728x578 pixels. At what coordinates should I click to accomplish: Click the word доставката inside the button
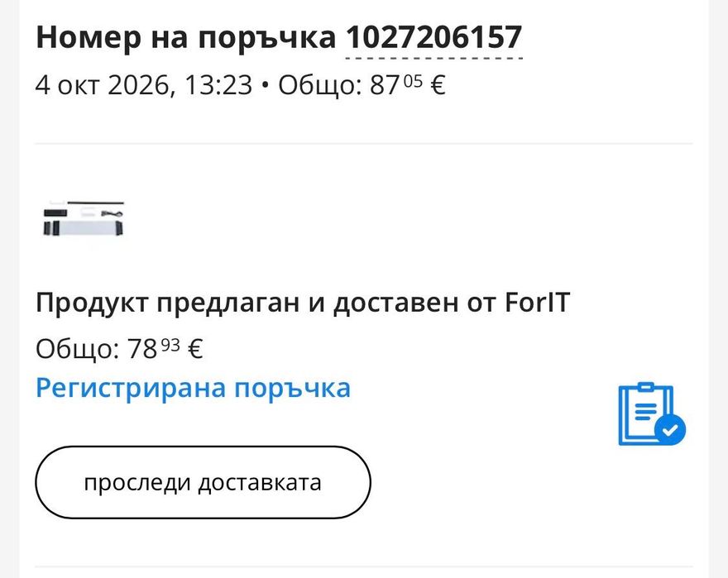tap(260, 483)
